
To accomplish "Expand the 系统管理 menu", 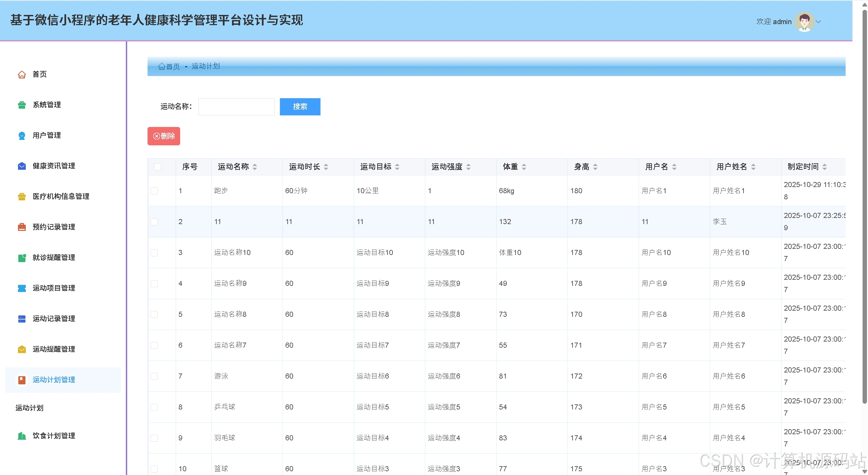I will pyautogui.click(x=63, y=105).
